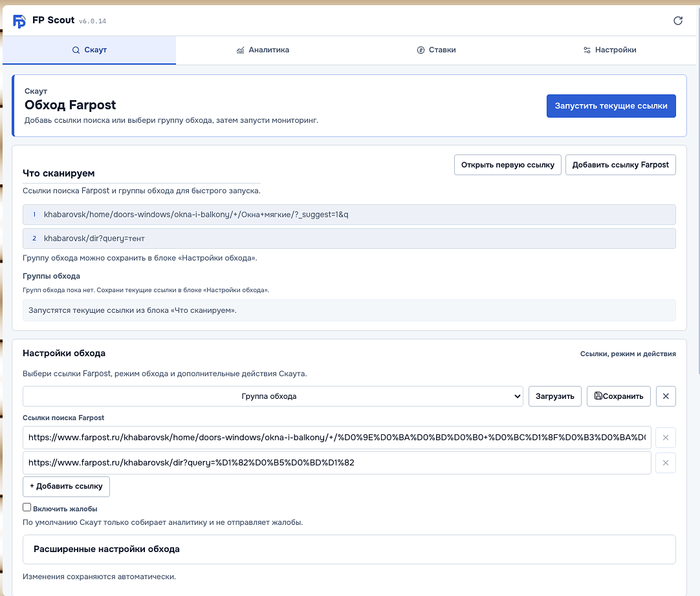Image resolution: width=700 pixels, height=596 pixels.
Task: Click the dir?query URL input field
Action: pos(337,463)
